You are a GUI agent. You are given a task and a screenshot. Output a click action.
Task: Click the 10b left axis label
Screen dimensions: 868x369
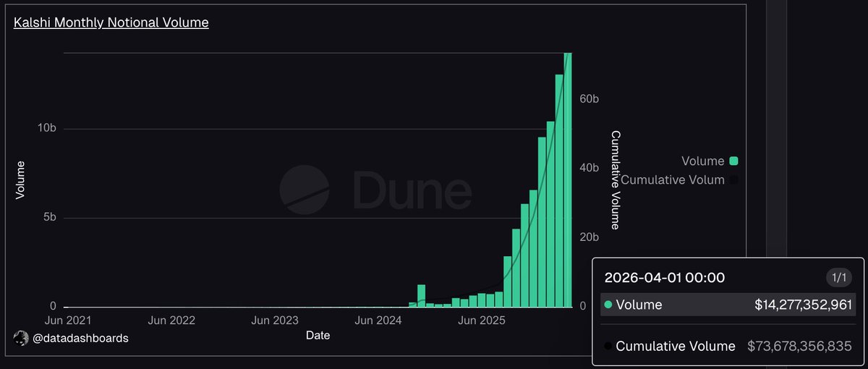[48, 128]
